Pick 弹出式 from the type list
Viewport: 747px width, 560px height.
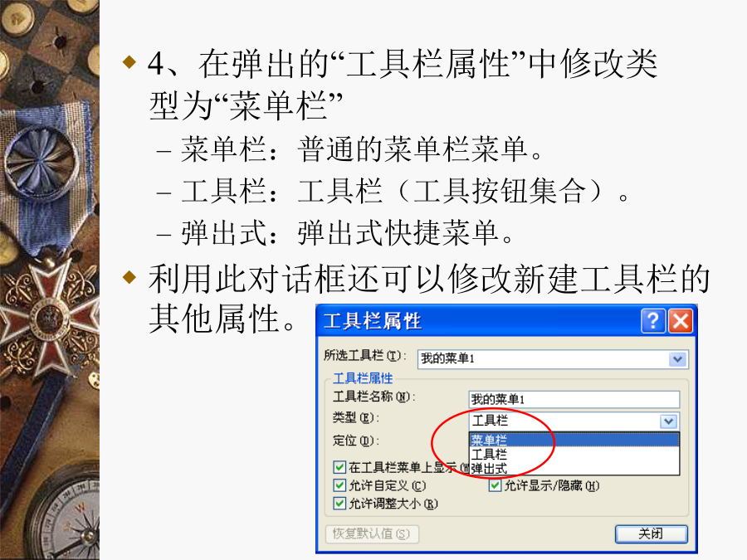tap(574, 468)
